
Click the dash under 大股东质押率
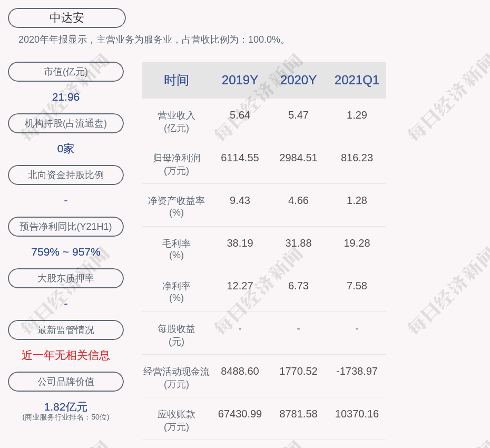pos(66,303)
